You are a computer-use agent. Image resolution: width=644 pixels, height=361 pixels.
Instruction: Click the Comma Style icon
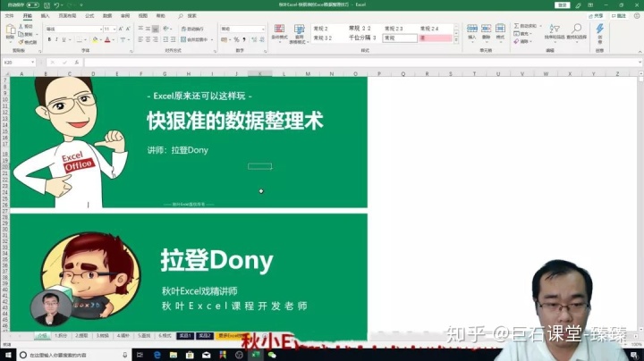[244, 40]
